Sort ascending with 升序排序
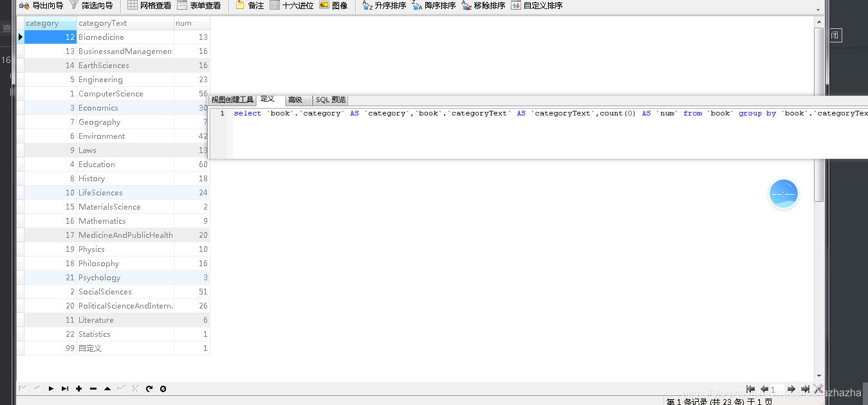Screen dimensions: 868x405 [384, 6]
